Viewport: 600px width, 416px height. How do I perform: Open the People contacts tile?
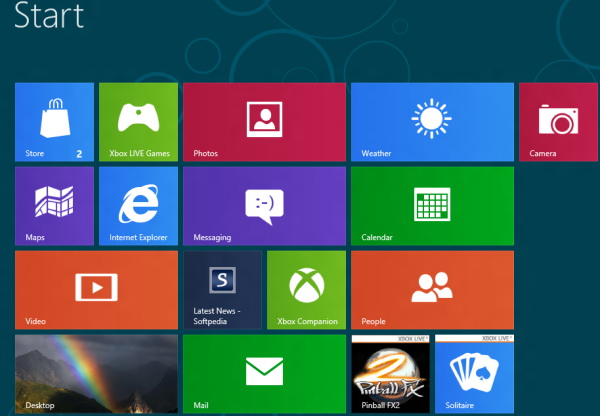[431, 288]
